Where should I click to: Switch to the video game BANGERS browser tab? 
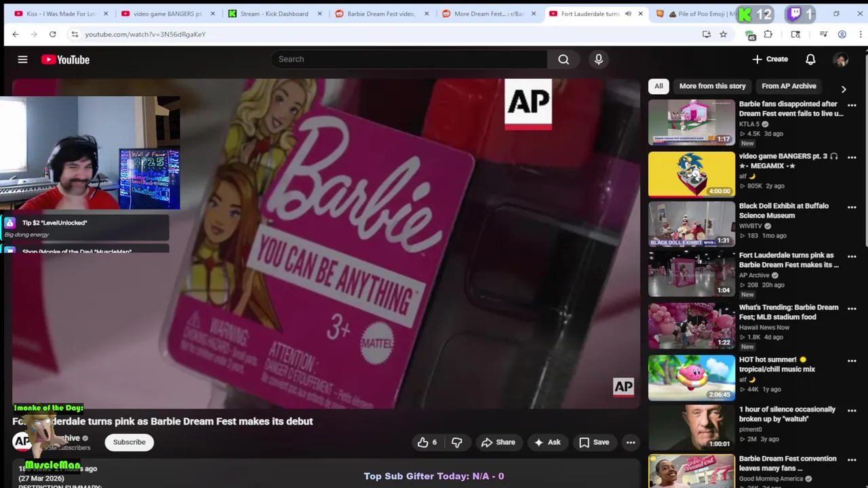click(167, 14)
